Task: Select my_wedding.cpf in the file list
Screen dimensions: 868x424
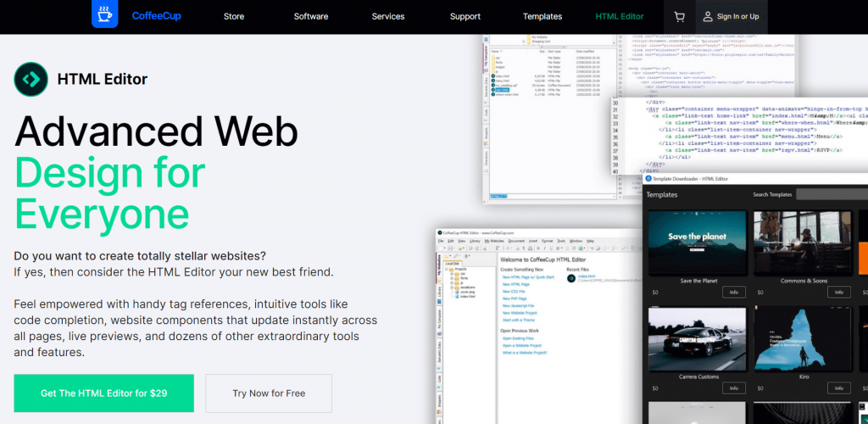Action: [506, 86]
